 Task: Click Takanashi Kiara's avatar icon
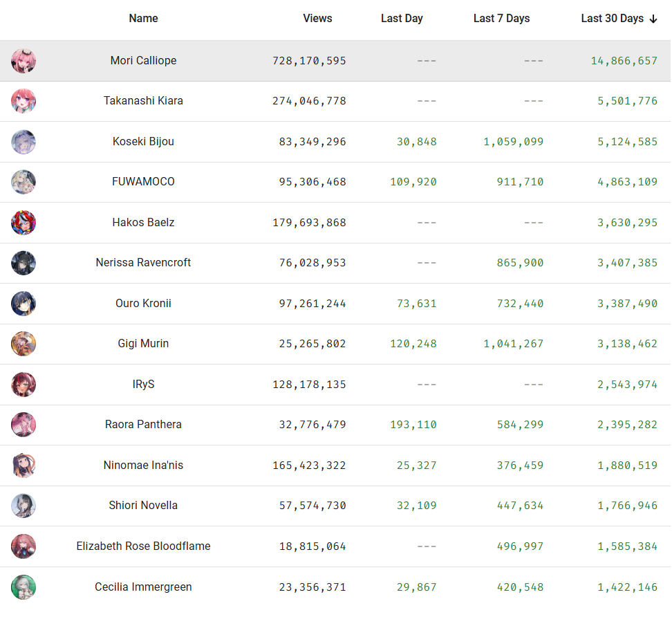24,101
